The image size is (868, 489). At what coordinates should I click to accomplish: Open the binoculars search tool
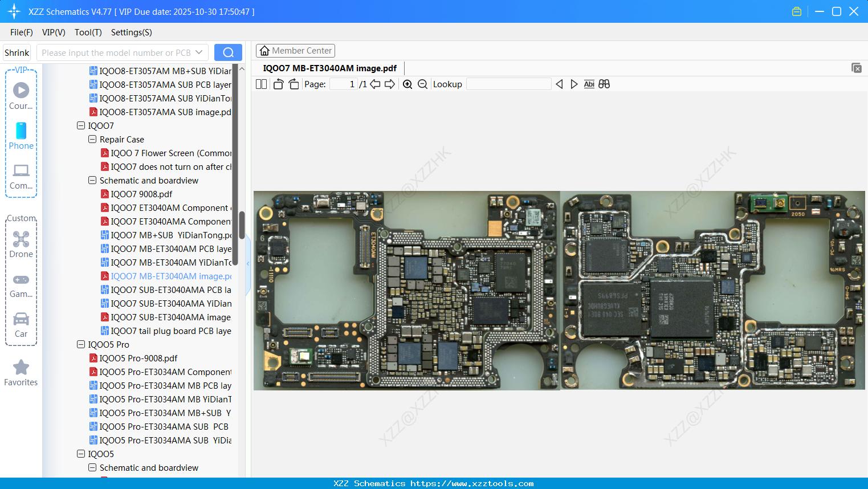click(x=604, y=84)
